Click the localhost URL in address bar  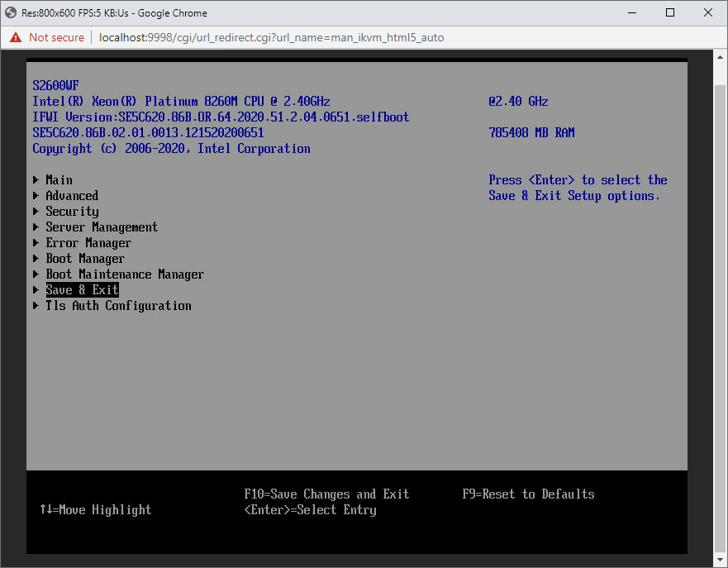point(272,38)
